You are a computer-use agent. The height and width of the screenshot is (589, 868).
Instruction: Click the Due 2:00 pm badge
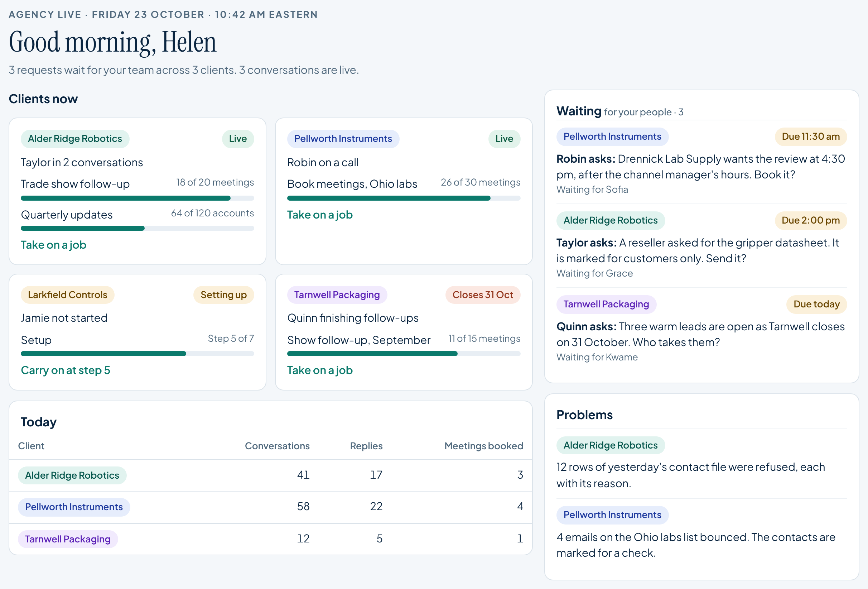point(811,220)
